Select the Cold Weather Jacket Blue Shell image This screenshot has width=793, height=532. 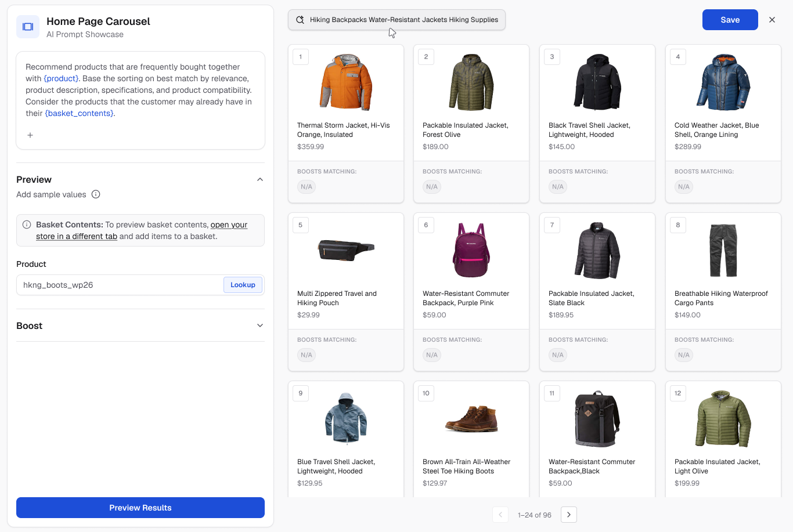click(723, 82)
